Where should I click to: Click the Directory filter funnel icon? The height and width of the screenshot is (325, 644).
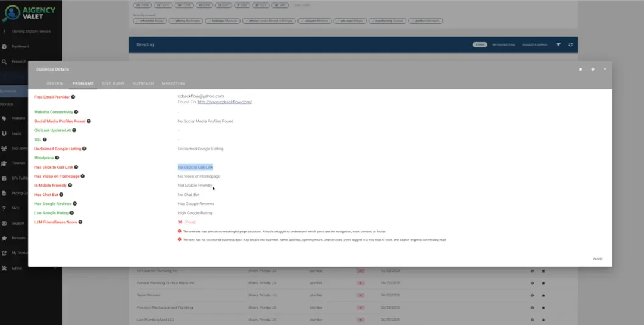pos(558,44)
